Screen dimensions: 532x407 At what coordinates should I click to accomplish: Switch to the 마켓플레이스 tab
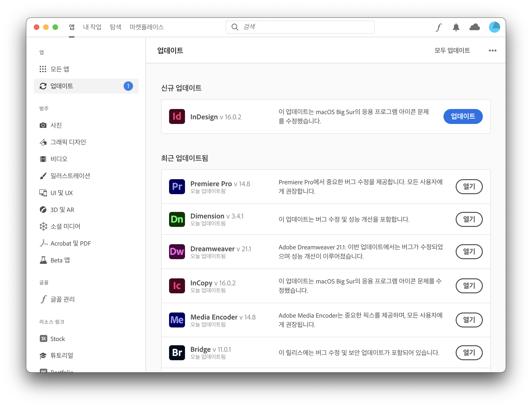146,27
